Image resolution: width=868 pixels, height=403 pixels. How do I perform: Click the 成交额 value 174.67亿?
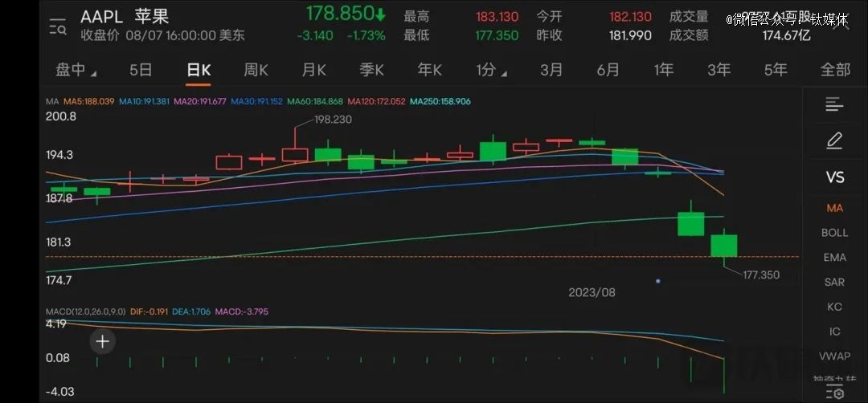pos(788,36)
